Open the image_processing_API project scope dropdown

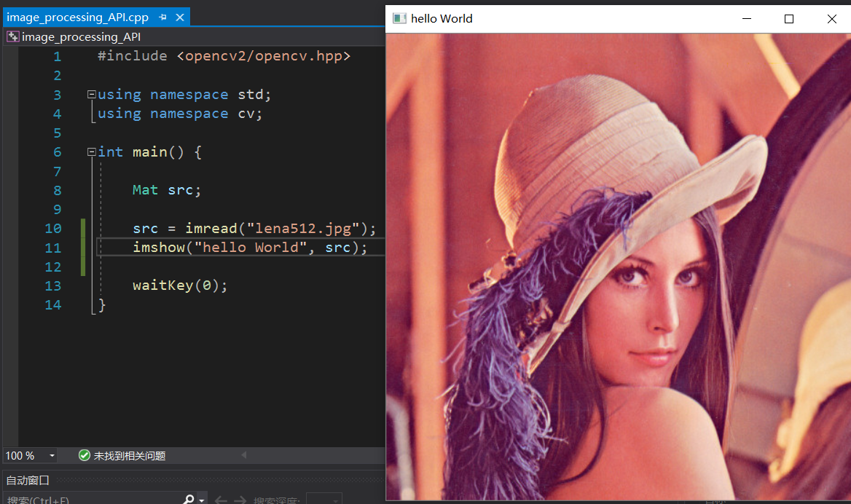tap(195, 37)
